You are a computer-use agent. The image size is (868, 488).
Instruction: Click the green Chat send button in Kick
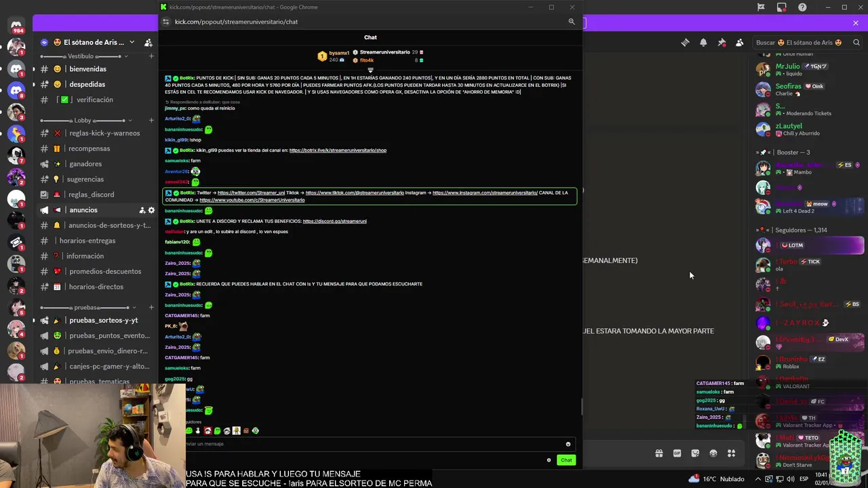566,460
